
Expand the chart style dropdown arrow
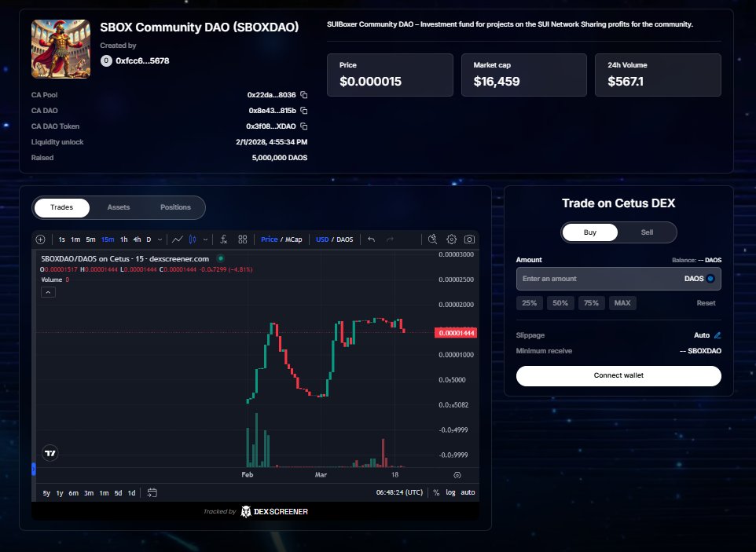pos(205,239)
